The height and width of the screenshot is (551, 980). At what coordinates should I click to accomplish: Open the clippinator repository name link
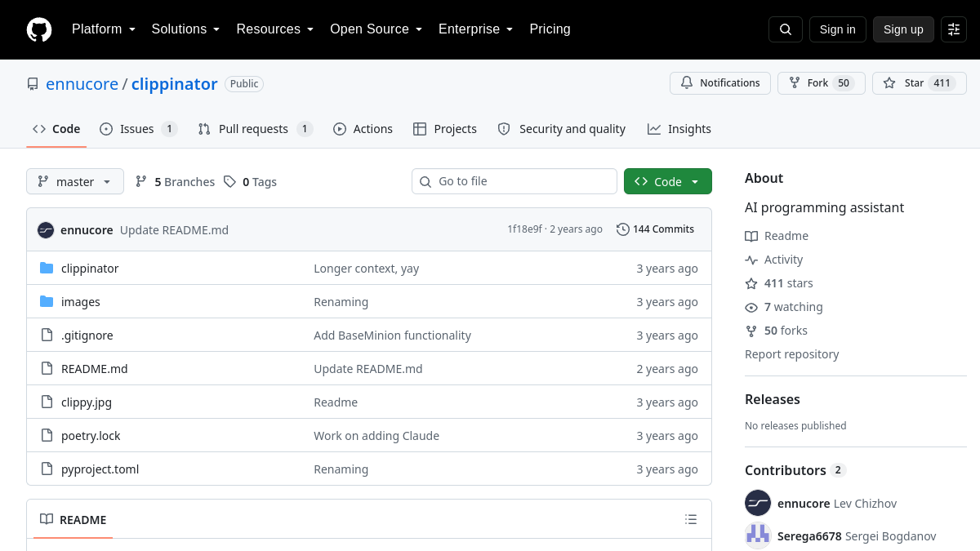tap(174, 84)
